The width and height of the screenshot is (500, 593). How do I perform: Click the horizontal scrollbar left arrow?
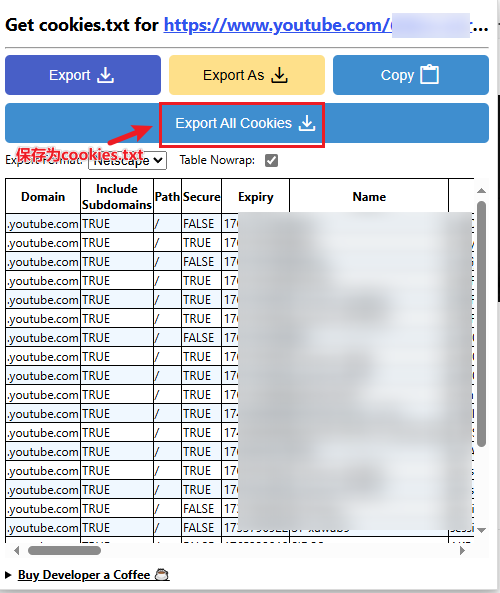[16, 550]
